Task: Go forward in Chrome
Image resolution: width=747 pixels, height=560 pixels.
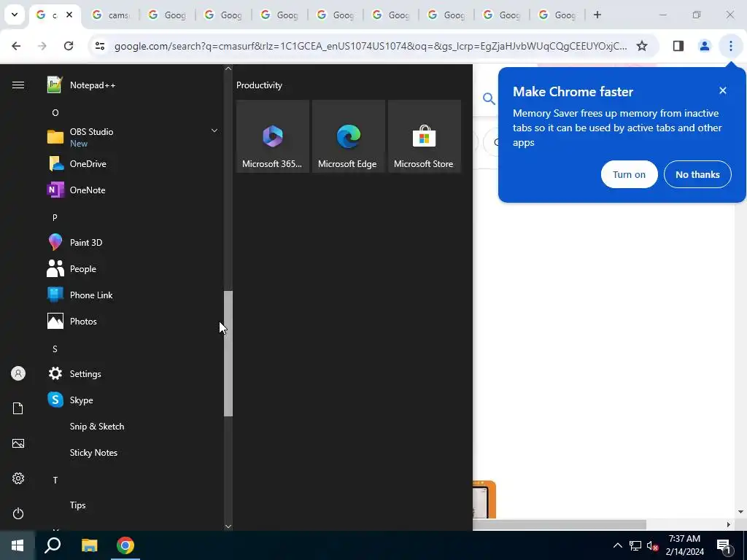Action: [42, 46]
